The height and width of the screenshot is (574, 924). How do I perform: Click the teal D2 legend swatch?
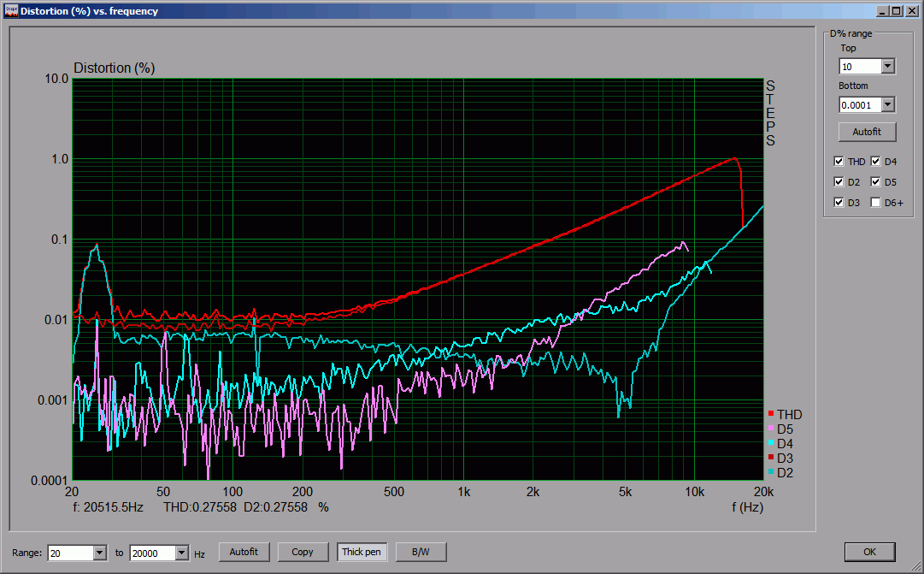(771, 471)
